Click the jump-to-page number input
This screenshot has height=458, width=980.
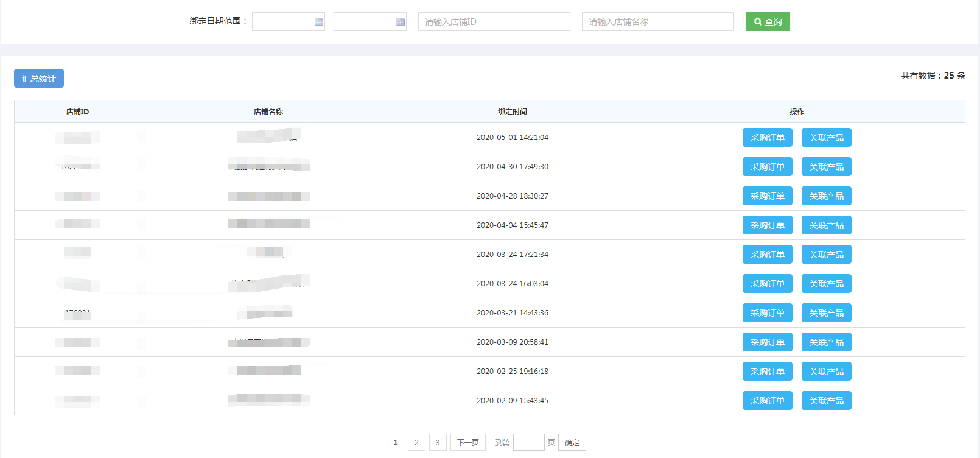click(529, 442)
